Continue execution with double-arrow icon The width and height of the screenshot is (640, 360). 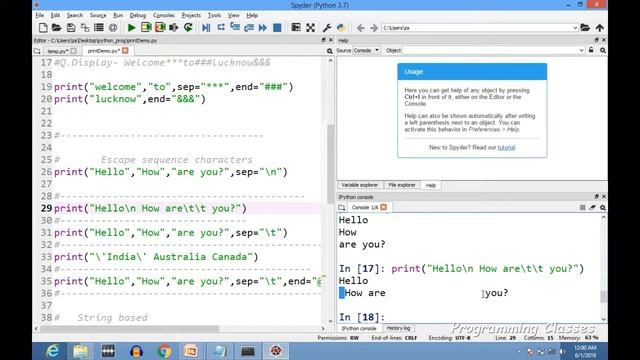tap(263, 28)
